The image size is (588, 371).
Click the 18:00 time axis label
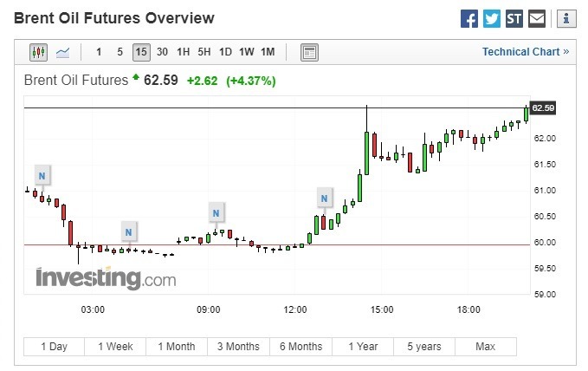(468, 309)
